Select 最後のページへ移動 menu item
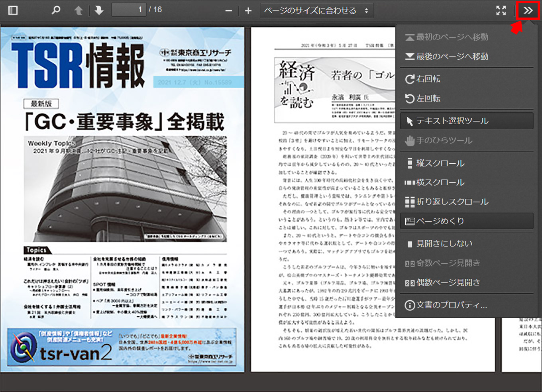This screenshot has width=542, height=392. click(x=467, y=56)
